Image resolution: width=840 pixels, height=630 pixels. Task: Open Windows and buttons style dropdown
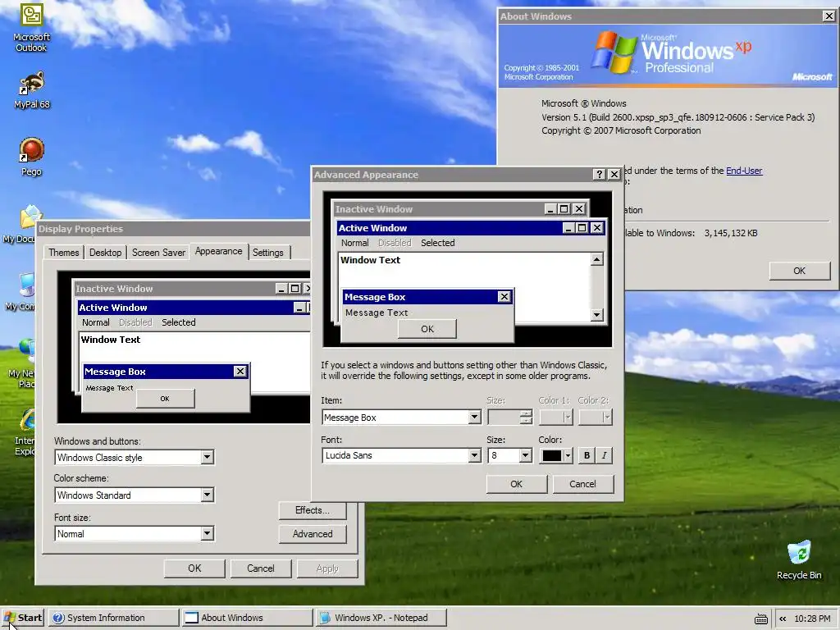click(x=208, y=458)
